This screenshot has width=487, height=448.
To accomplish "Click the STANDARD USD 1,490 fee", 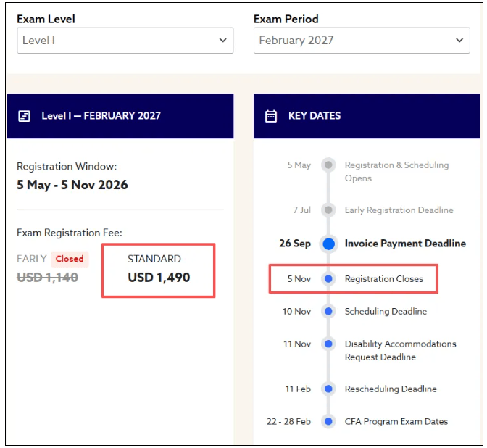I will point(159,269).
